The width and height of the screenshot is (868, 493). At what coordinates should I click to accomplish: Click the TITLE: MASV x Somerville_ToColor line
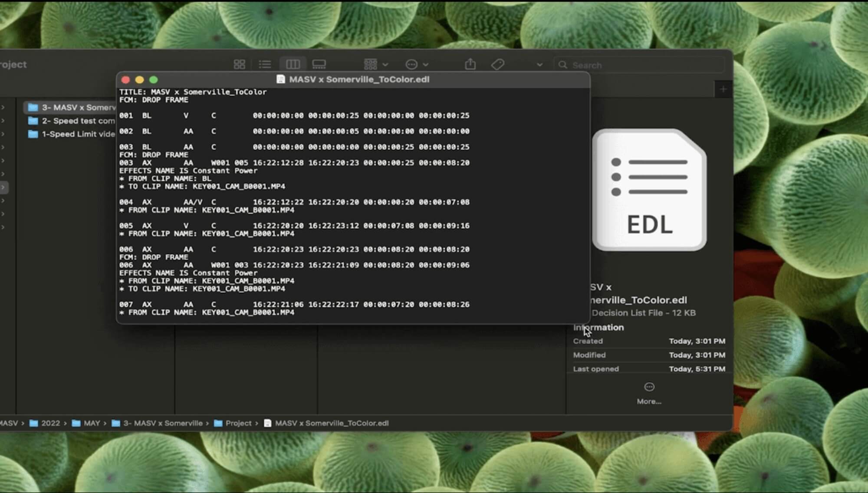pos(193,92)
